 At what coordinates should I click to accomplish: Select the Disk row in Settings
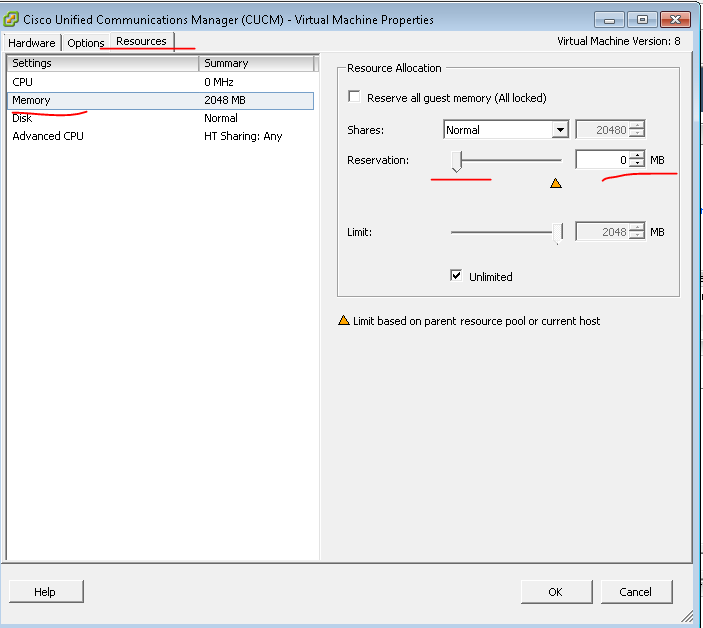coord(160,118)
